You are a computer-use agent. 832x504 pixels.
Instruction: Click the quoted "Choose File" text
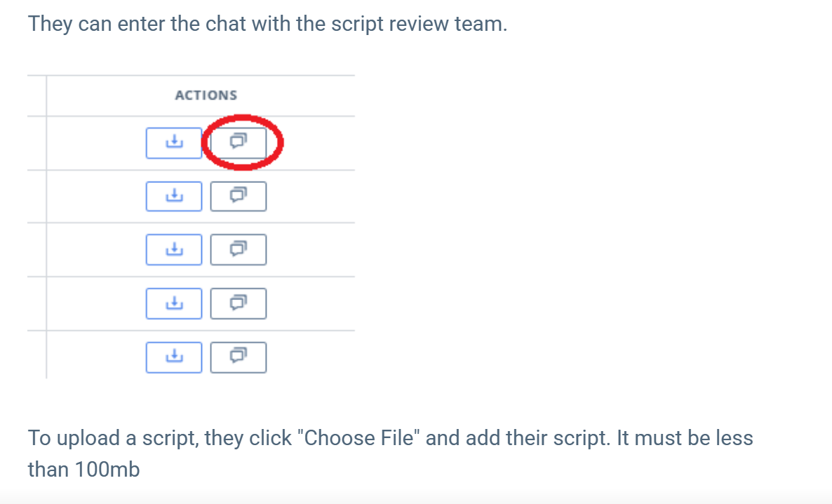click(359, 438)
